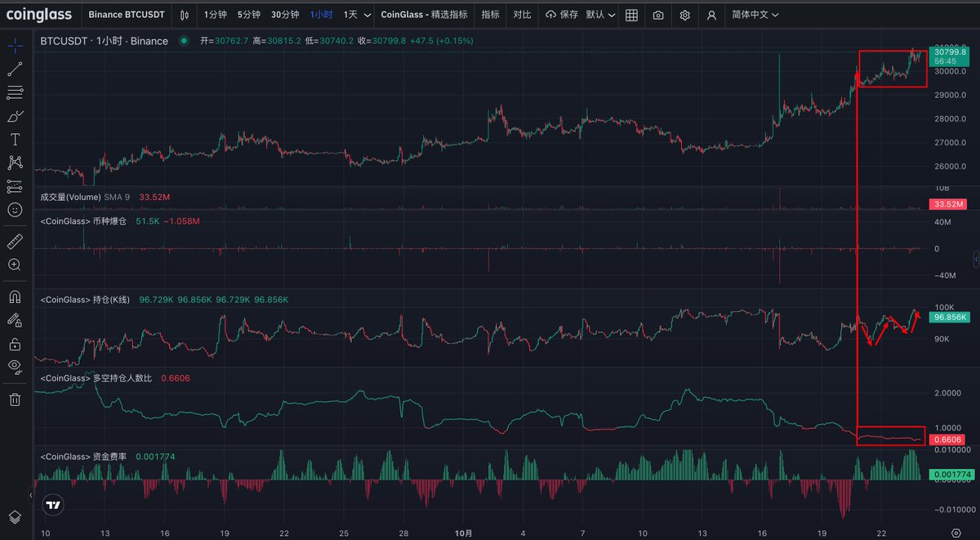This screenshot has height=540, width=980.
Task: Collapse the right side panel arrow
Action: point(976,258)
